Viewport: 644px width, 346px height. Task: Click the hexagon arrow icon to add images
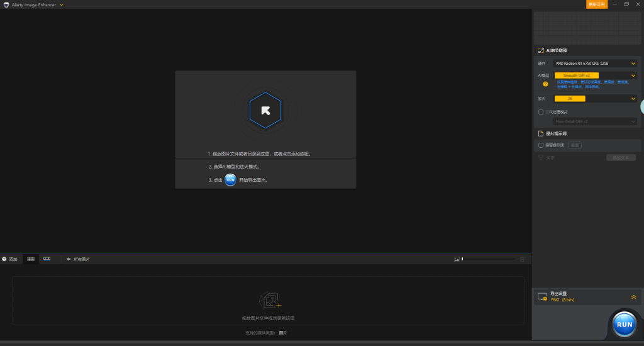pos(265,111)
